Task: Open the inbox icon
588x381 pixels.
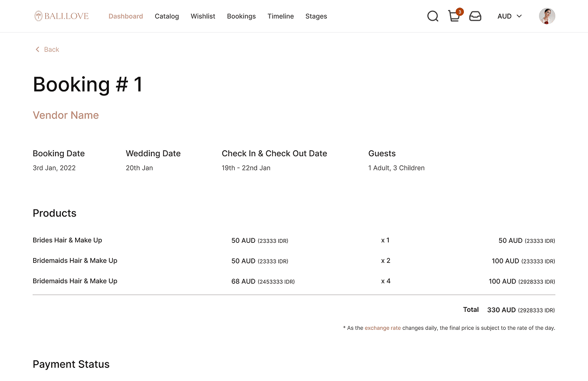Action: [x=475, y=16]
